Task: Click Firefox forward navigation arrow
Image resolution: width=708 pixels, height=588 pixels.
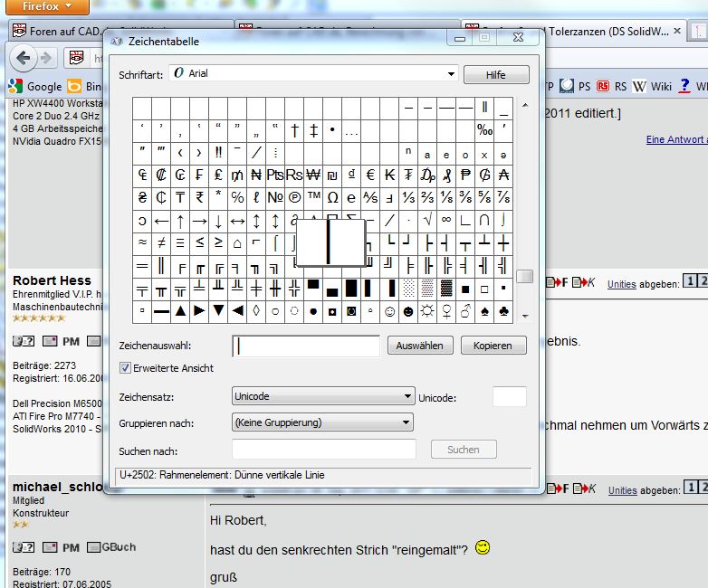Action: click(x=46, y=58)
